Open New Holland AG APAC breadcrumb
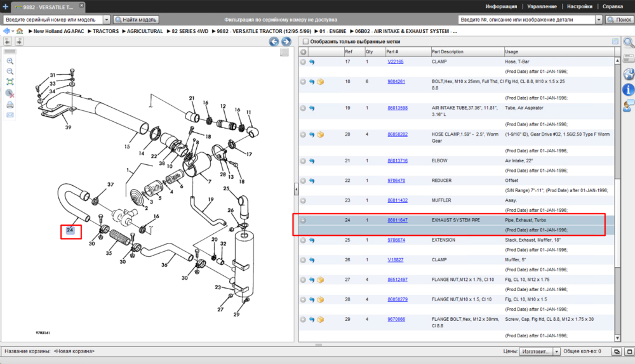 click(x=58, y=31)
